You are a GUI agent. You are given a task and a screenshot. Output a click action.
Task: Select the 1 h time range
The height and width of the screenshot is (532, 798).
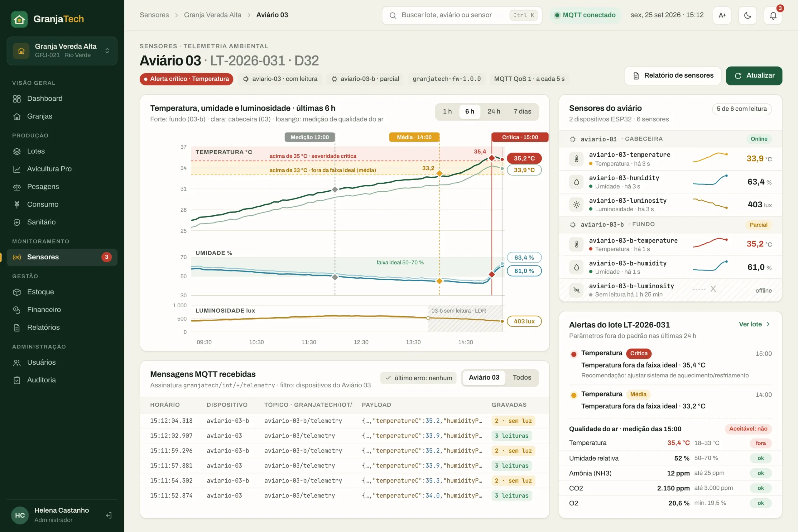pyautogui.click(x=447, y=111)
